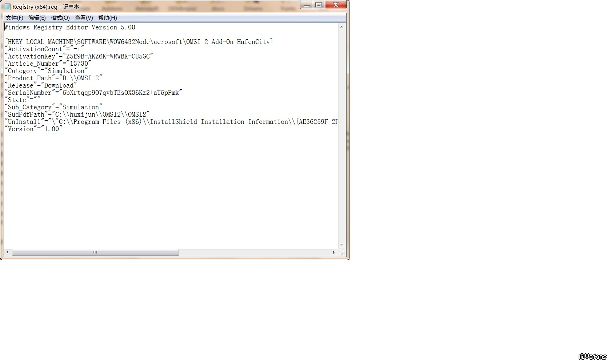Open the 帮助(H) menu

click(x=108, y=18)
